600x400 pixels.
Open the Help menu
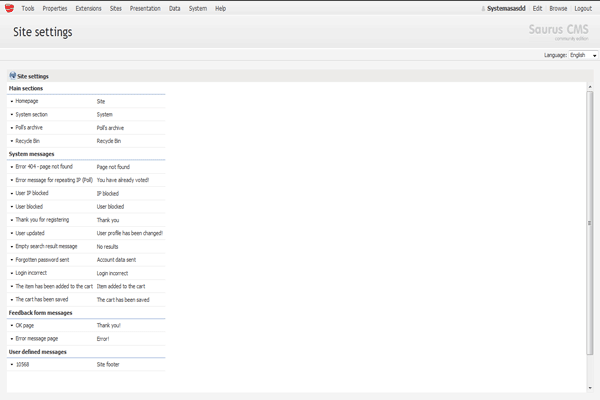220,8
